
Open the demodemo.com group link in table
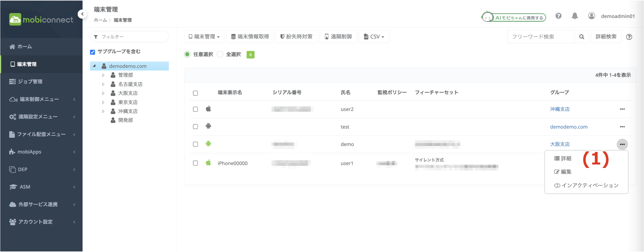click(x=569, y=127)
